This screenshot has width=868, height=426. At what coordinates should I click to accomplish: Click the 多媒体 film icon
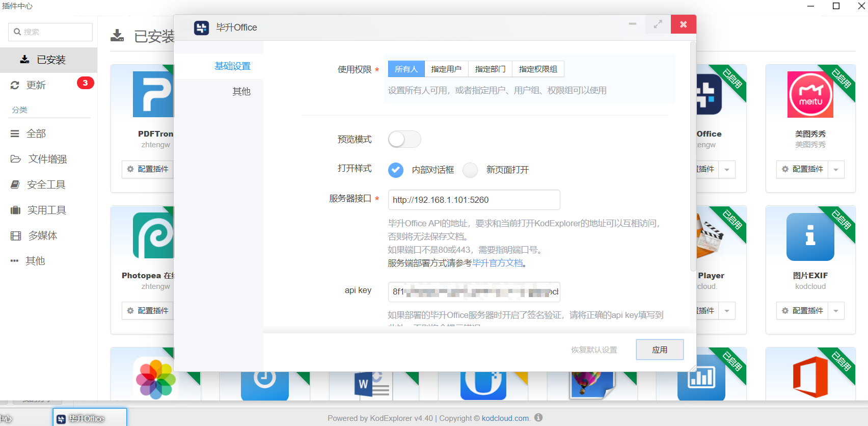coord(16,235)
